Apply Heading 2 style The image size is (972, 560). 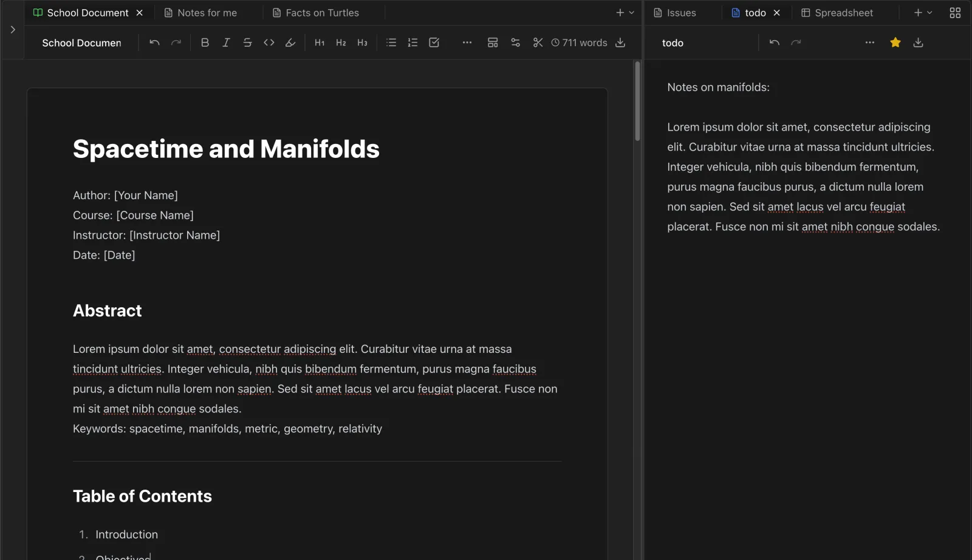[341, 43]
